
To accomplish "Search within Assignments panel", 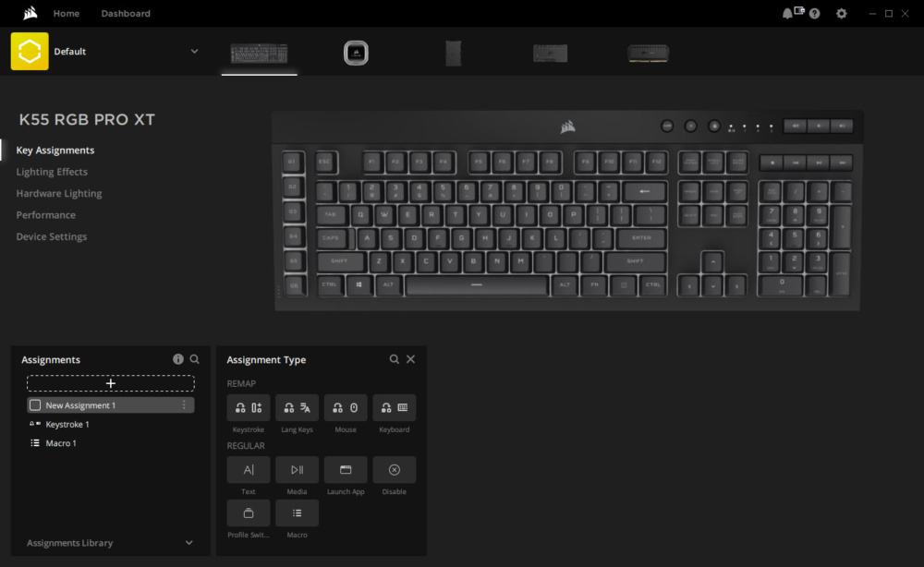I will coord(194,359).
